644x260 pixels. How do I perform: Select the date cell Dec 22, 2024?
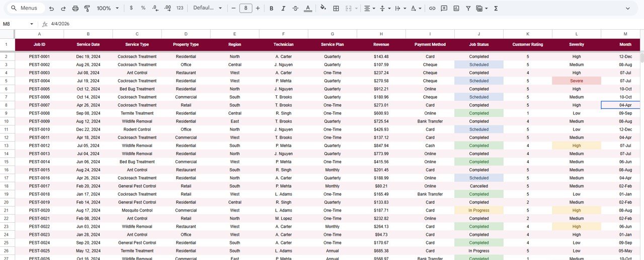point(88,129)
